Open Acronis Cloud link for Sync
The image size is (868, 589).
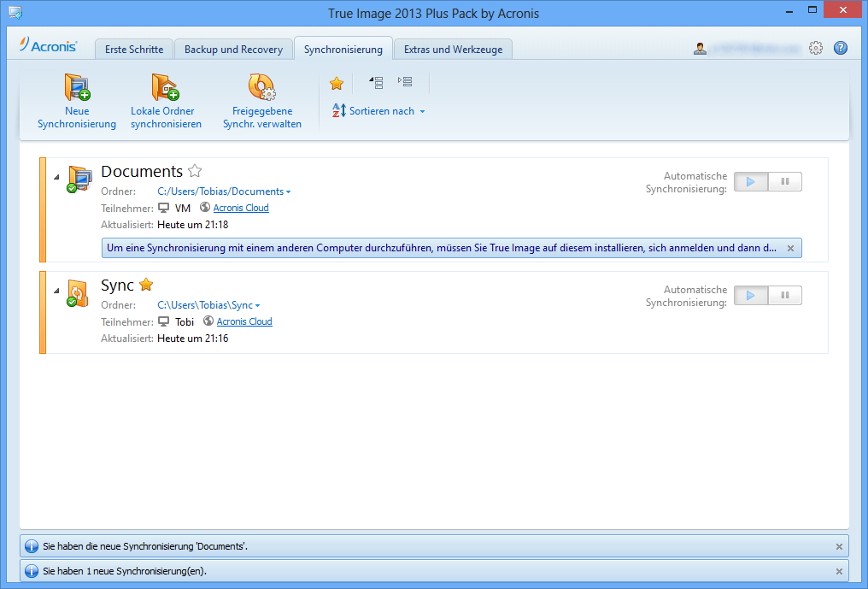244,321
